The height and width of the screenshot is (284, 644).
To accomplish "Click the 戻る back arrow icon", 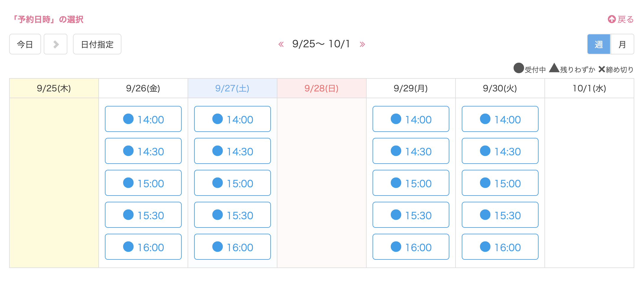I will click(x=612, y=20).
